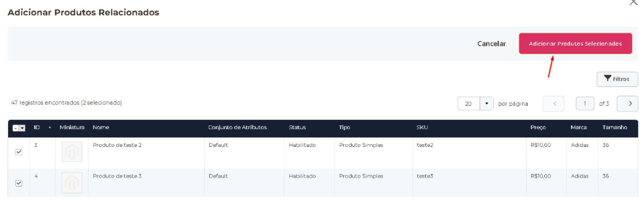The height and width of the screenshot is (202, 644).
Task: Open the per-page count dropdown arrow
Action: 486,104
